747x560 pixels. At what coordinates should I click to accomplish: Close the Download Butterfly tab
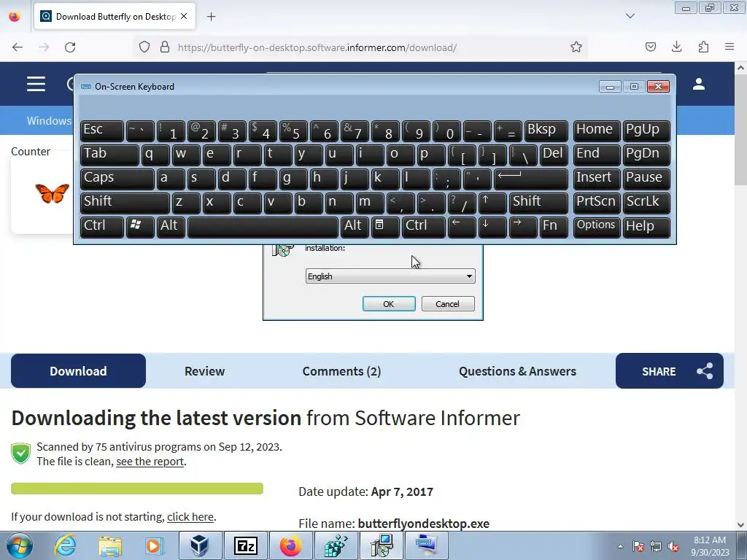pos(184,16)
